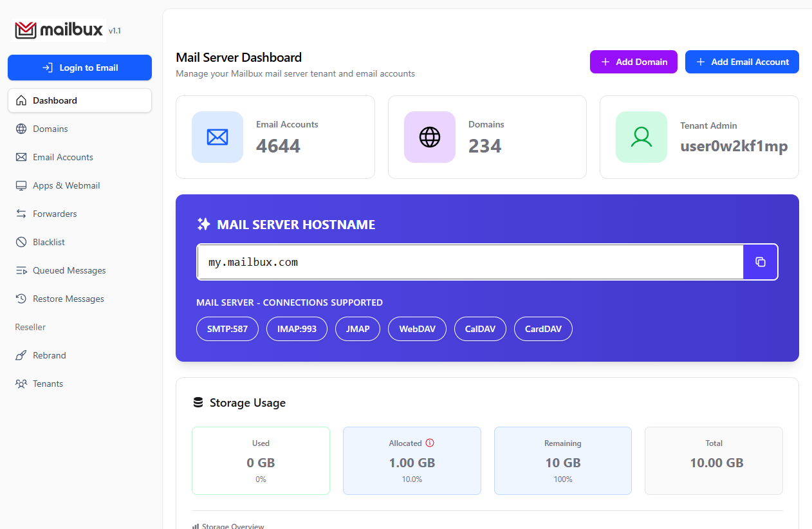The width and height of the screenshot is (812, 529).
Task: Select the Forwarders icon in the sidebar
Action: tap(20, 214)
